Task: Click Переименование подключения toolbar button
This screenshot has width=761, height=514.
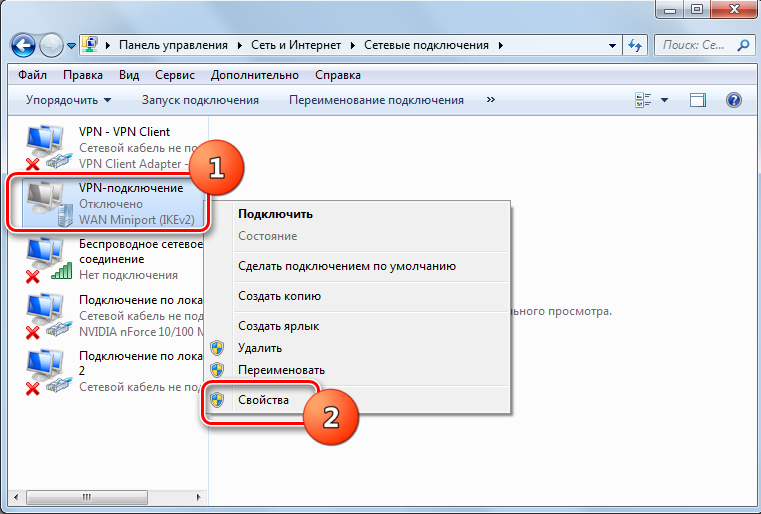Action: click(376, 100)
